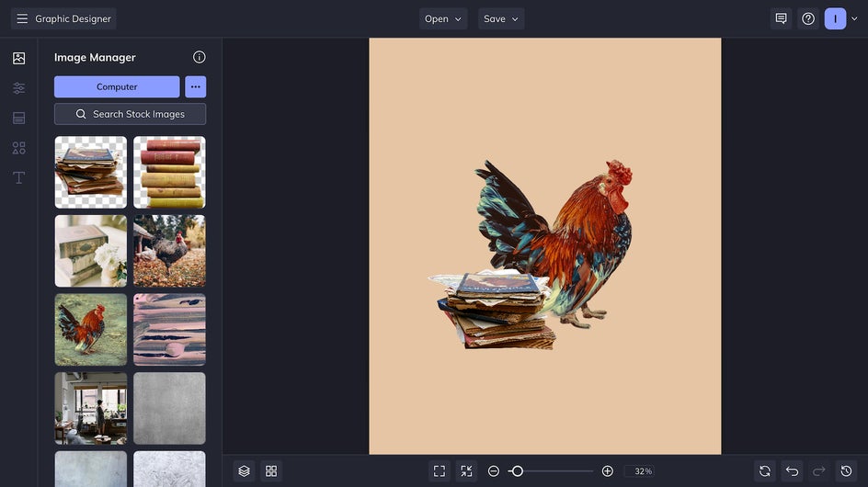Select the person in cafe interior thumbnail

click(91, 408)
